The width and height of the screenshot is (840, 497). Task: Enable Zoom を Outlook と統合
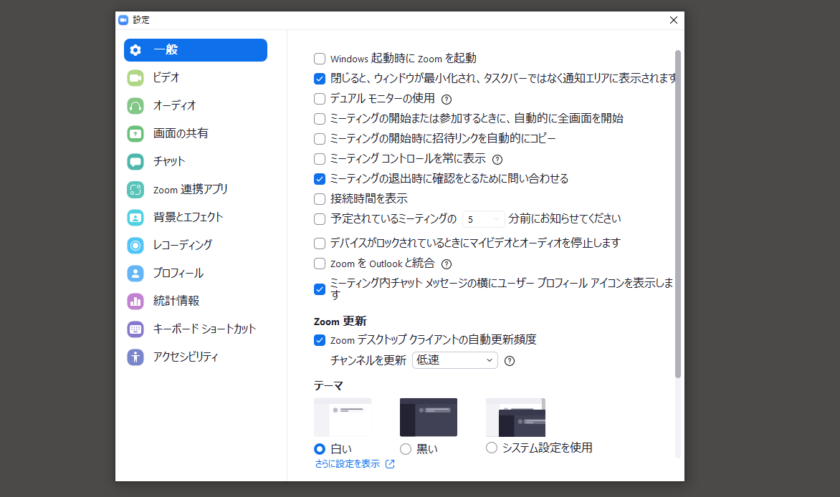pos(320,263)
